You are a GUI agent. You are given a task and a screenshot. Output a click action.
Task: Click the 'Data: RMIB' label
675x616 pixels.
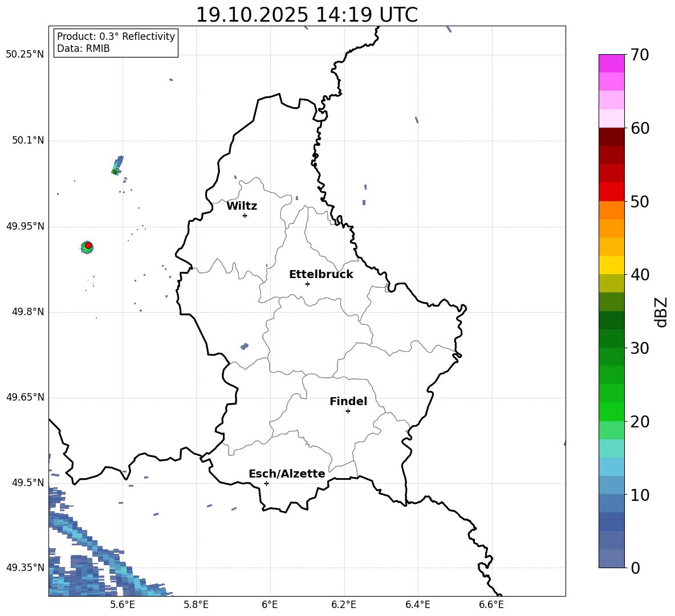(x=83, y=48)
